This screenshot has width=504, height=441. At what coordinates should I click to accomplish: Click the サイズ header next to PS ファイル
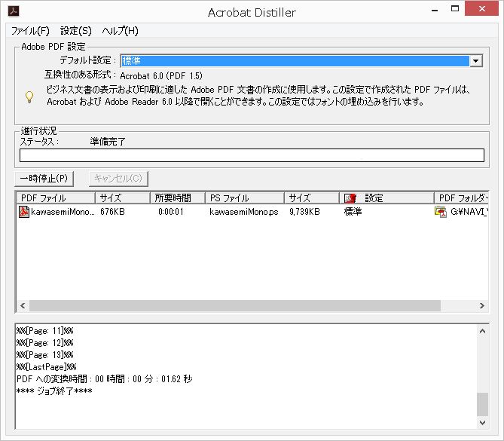point(312,198)
